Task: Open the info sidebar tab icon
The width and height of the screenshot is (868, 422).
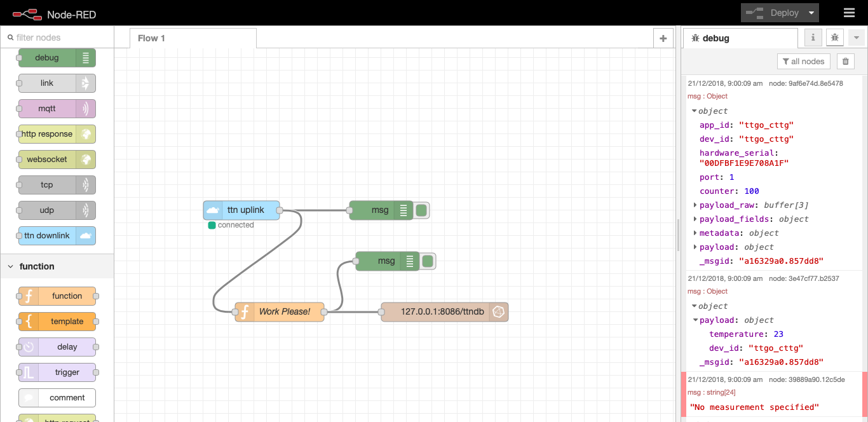Action: [x=813, y=38]
